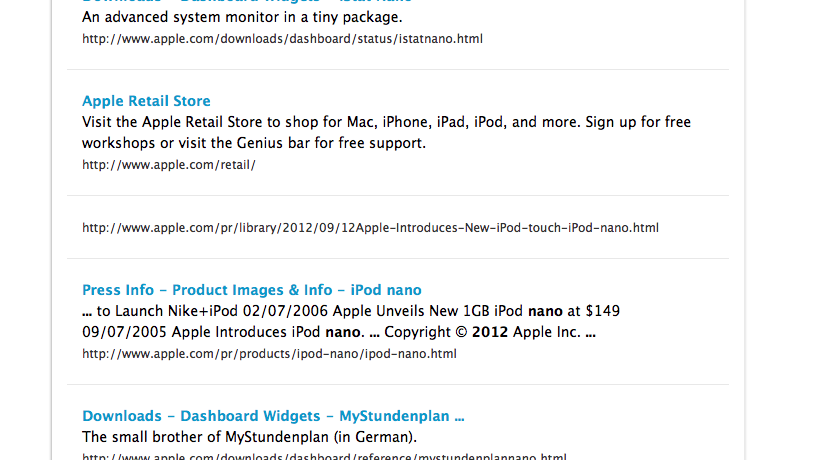Image resolution: width=814 pixels, height=460 pixels.
Task: Click the mystundenplannano.html URL at bottom
Action: [x=324, y=456]
